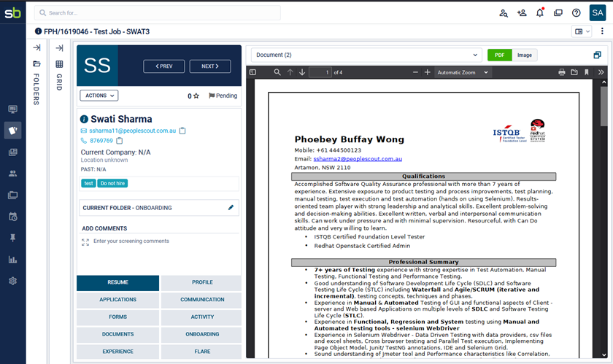Open the notifications bell
Image resolution: width=613 pixels, height=364 pixels.
540,13
